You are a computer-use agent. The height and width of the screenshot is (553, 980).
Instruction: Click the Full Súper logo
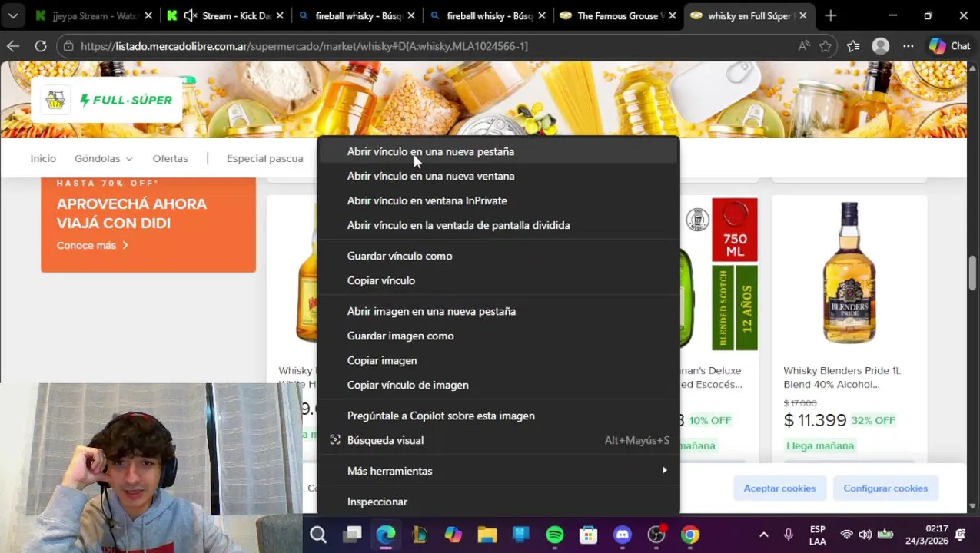(107, 100)
